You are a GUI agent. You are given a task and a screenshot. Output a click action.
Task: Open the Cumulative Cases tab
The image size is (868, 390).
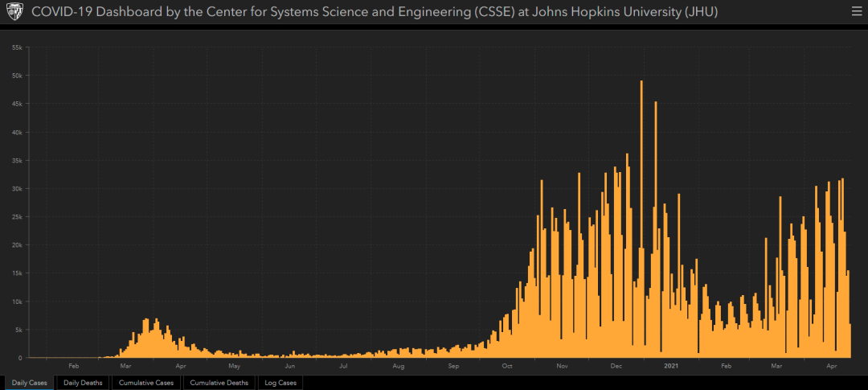pos(146,383)
